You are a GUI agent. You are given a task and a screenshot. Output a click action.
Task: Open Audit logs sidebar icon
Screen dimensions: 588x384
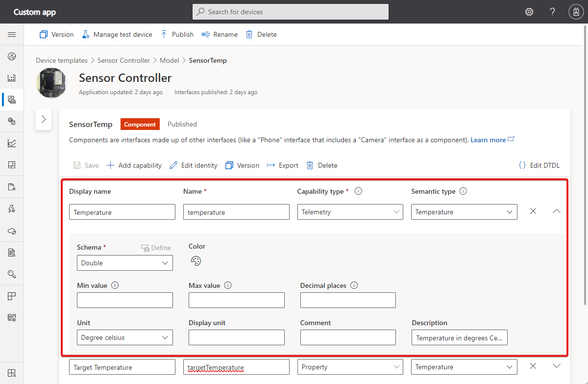(12, 253)
